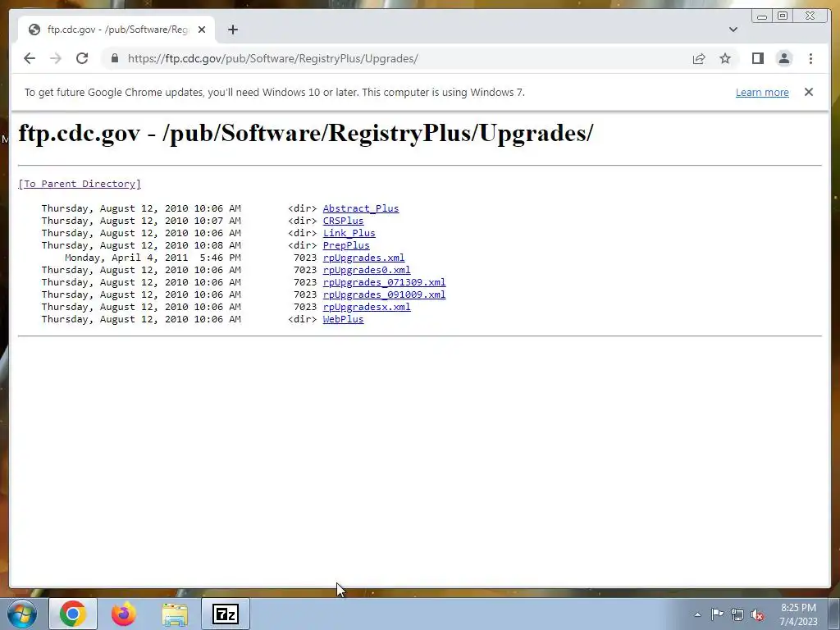This screenshot has width=840, height=630.
Task: Open the PrepPlus directory
Action: point(346,245)
